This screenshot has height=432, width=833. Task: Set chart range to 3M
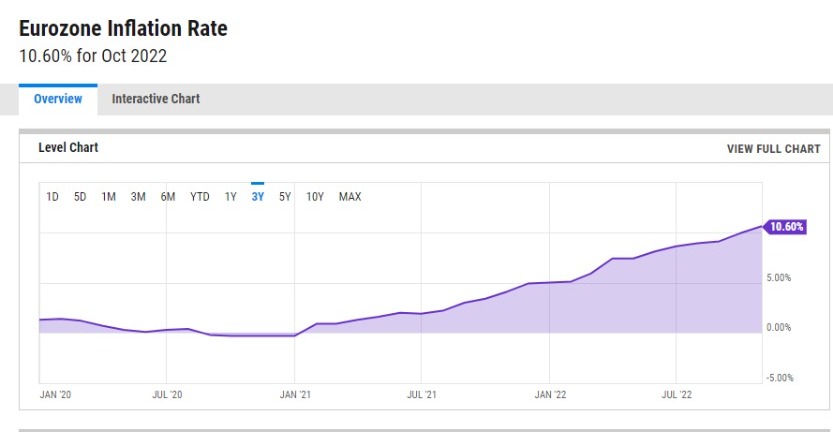(138, 197)
